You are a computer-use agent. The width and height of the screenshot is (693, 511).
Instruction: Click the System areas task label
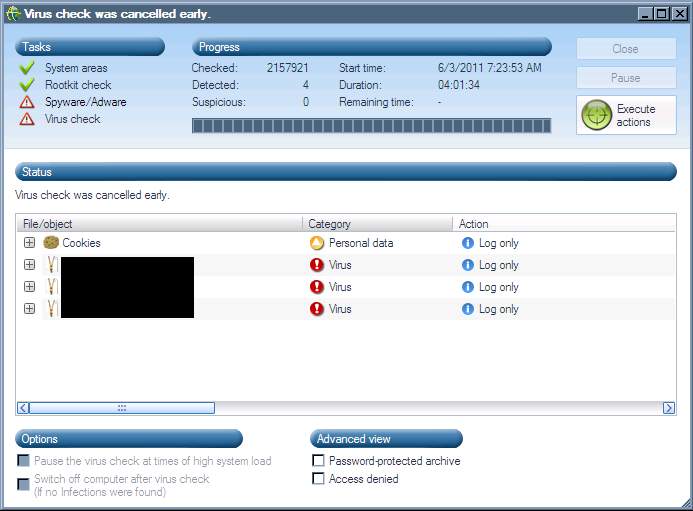click(x=76, y=68)
